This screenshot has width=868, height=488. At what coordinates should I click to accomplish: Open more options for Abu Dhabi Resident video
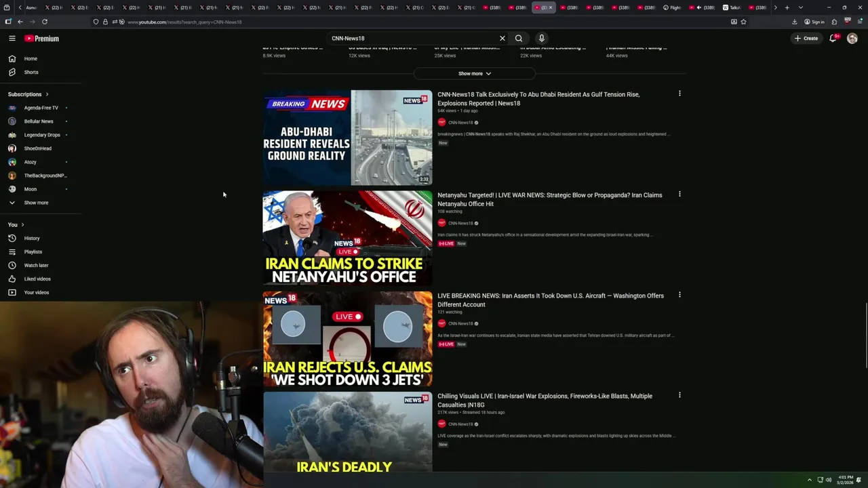point(679,94)
